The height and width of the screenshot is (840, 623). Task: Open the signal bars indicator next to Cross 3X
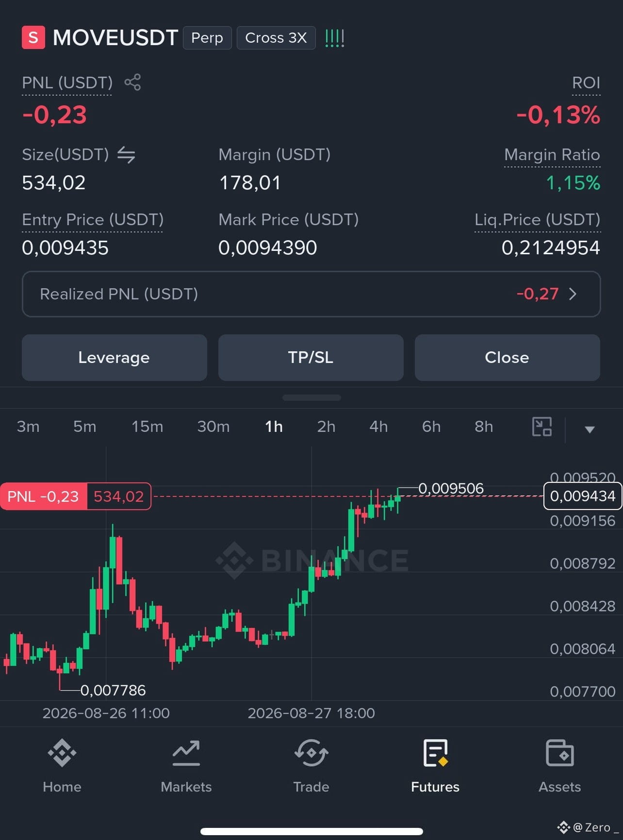pyautogui.click(x=334, y=38)
